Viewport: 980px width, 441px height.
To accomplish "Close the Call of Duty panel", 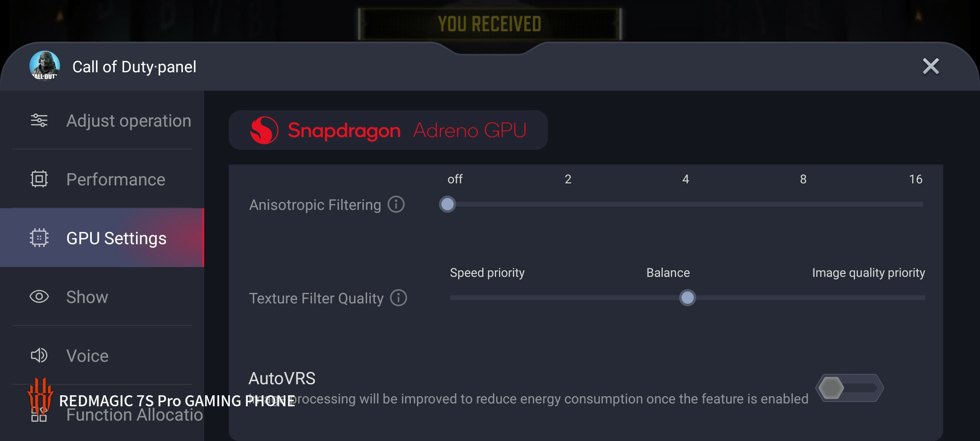I will (931, 66).
